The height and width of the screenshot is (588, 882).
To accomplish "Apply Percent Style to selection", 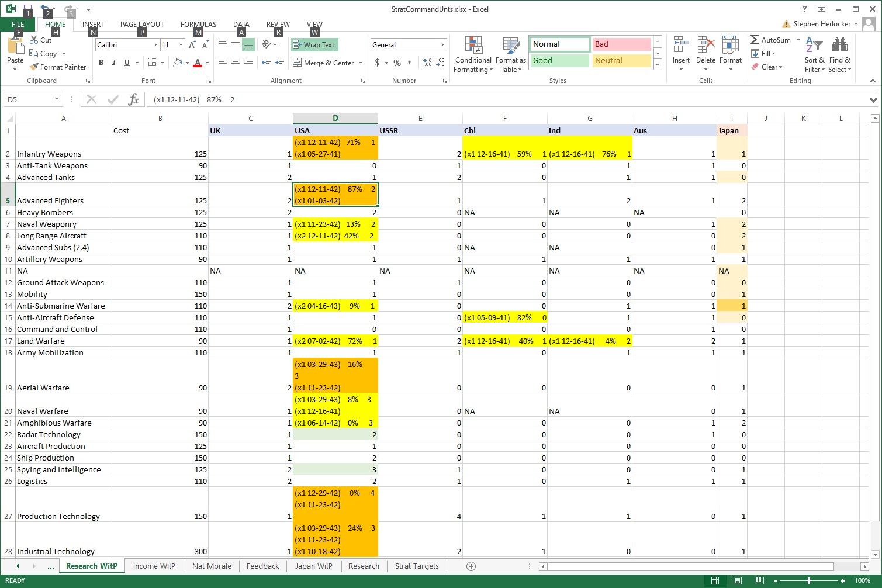I will point(397,63).
